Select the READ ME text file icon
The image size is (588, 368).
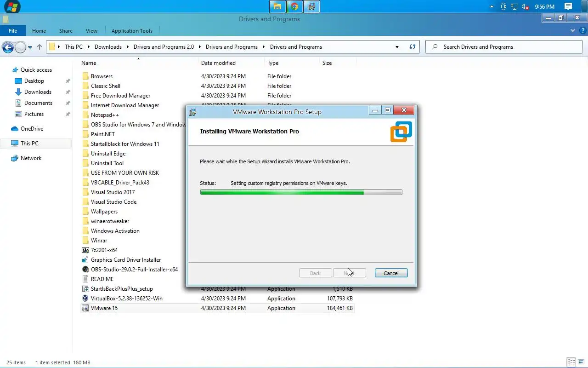[85, 279]
